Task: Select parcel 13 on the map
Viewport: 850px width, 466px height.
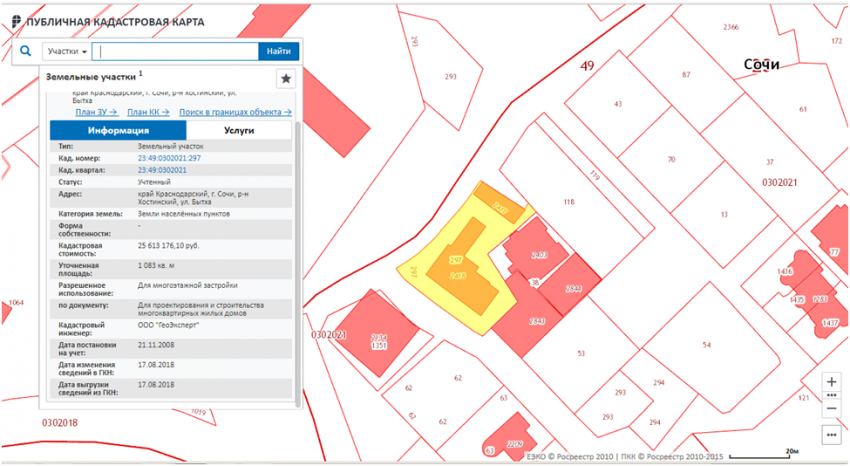Action: pos(724,215)
